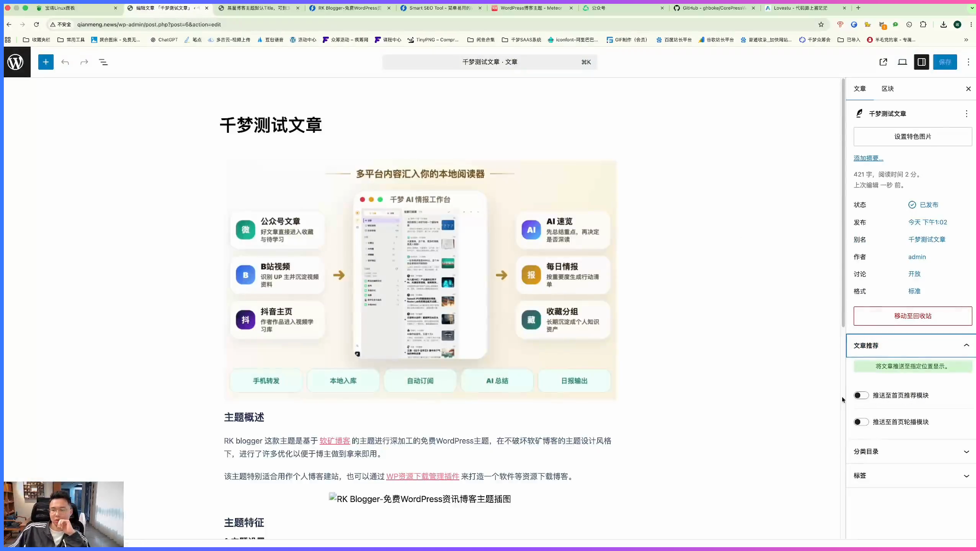Image resolution: width=980 pixels, height=551 pixels.
Task: Click the 添加摘要 link
Action: pyautogui.click(x=868, y=158)
